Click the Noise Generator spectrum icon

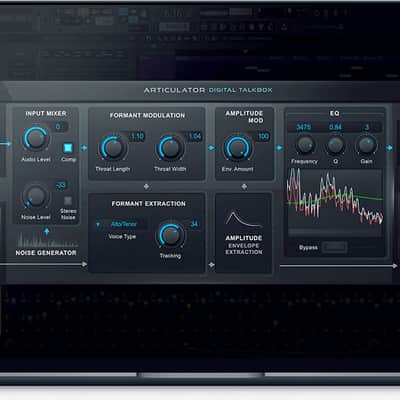click(47, 239)
